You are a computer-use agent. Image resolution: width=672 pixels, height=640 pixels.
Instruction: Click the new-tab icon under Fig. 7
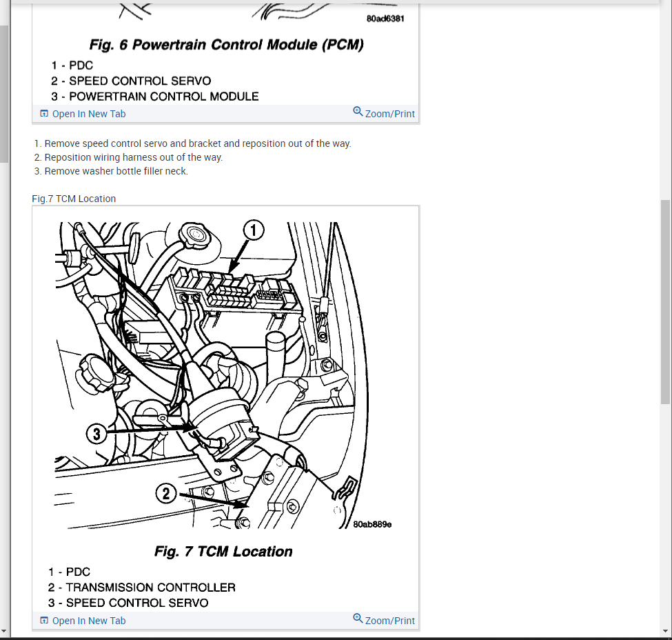(x=44, y=620)
